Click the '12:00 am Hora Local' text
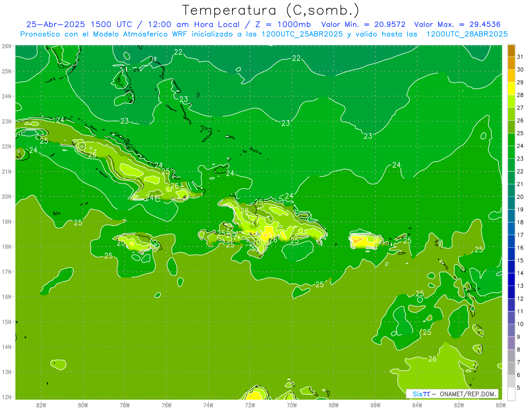 click(x=194, y=24)
